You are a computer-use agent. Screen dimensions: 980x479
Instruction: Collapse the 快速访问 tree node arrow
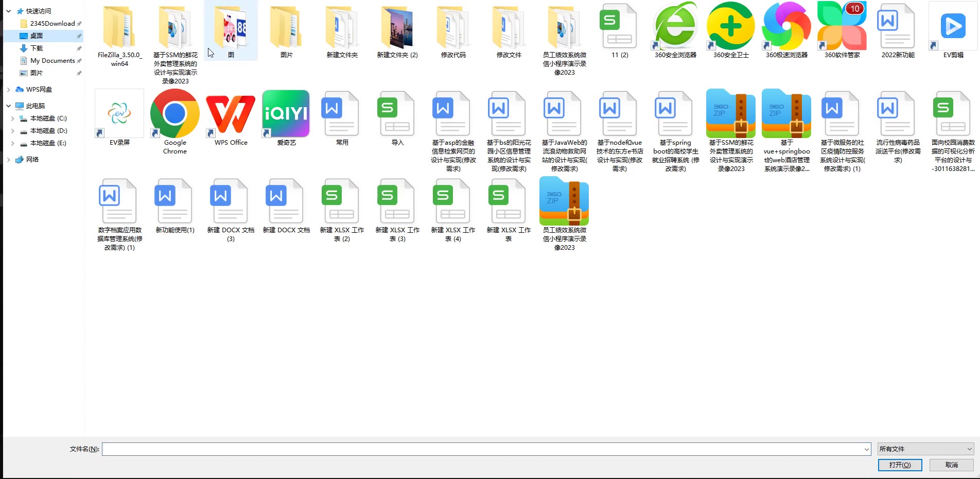[x=8, y=11]
